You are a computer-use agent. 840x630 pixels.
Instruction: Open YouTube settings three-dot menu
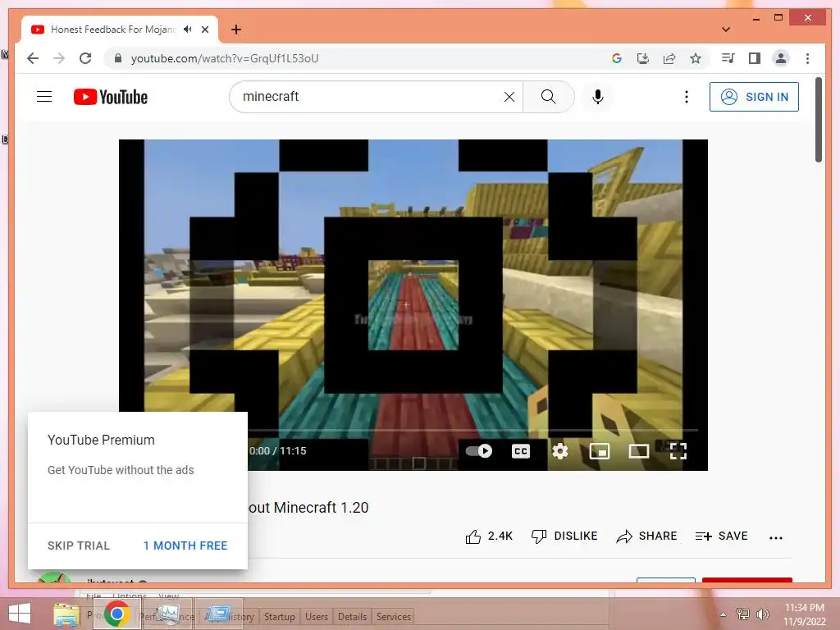pos(687,97)
